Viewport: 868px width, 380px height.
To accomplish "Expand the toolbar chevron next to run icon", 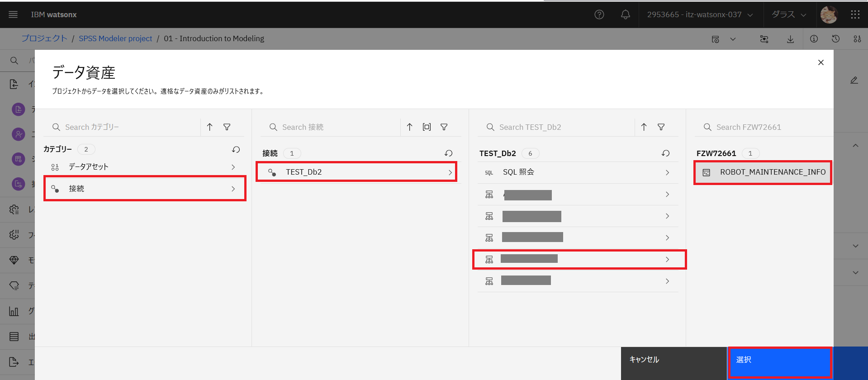I will [x=733, y=39].
